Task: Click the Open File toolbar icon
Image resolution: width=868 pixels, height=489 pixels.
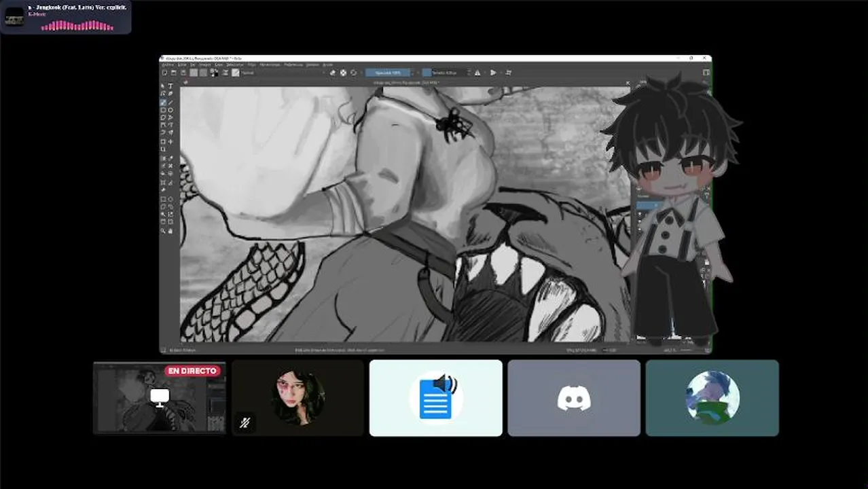Action: [173, 73]
